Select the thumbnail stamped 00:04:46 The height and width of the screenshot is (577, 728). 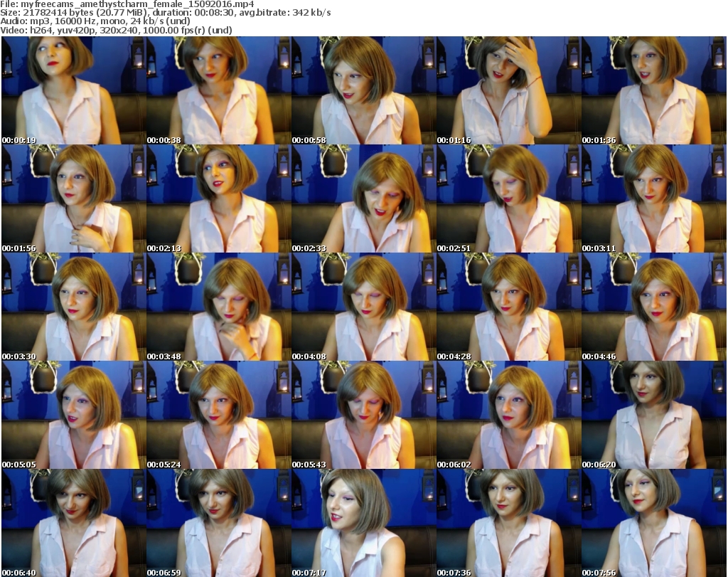[x=654, y=307]
